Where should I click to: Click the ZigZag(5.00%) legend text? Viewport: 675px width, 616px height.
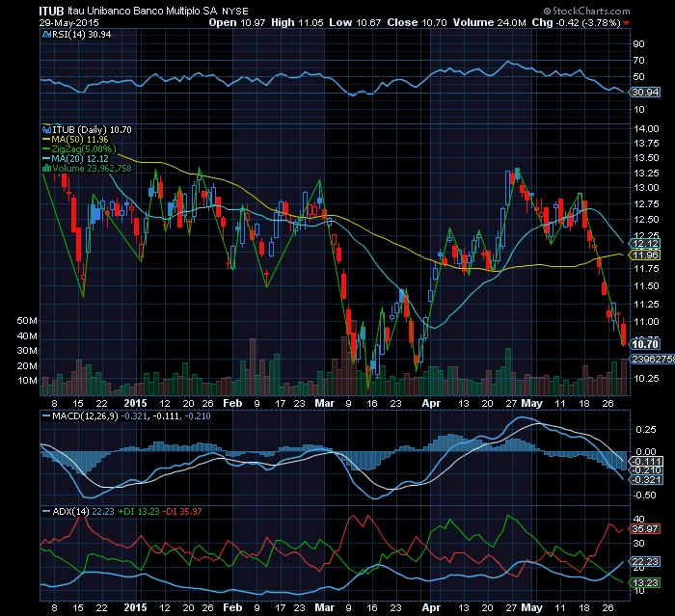[x=84, y=149]
